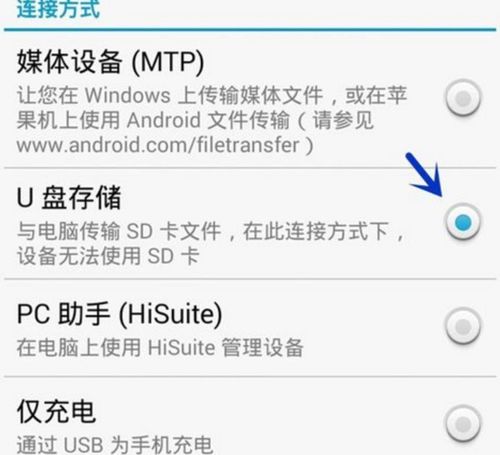The image size is (500, 455).
Task: Select the 媒体设备 (MTP) radio button
Action: point(463,98)
